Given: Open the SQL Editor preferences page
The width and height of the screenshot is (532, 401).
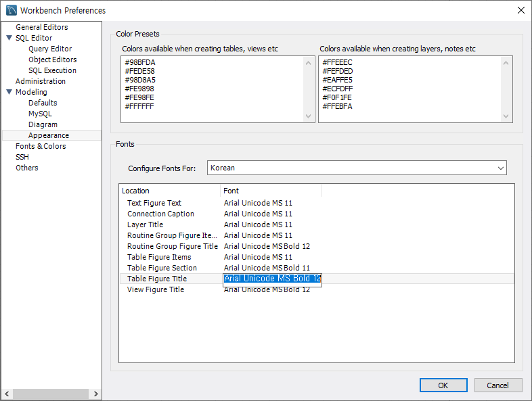Looking at the screenshot, I should point(34,38).
